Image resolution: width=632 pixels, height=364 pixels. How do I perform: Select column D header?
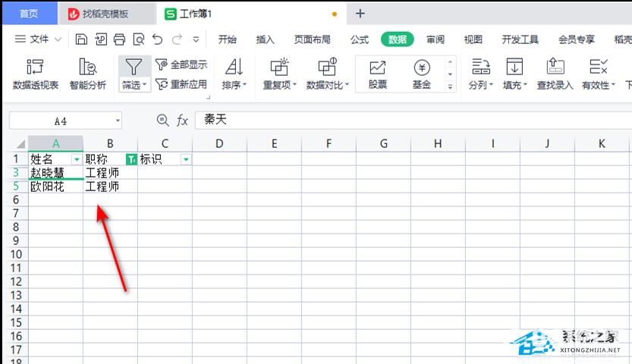(x=219, y=143)
